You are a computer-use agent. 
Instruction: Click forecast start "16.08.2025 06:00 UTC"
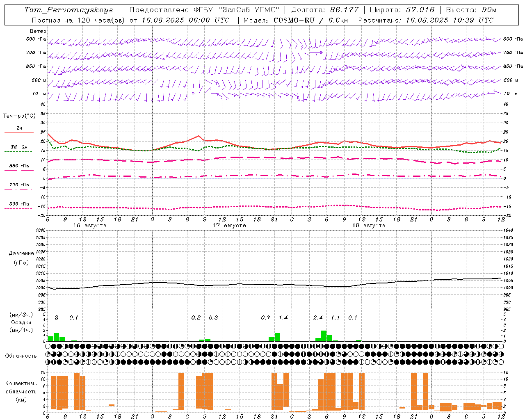(x=185, y=20)
